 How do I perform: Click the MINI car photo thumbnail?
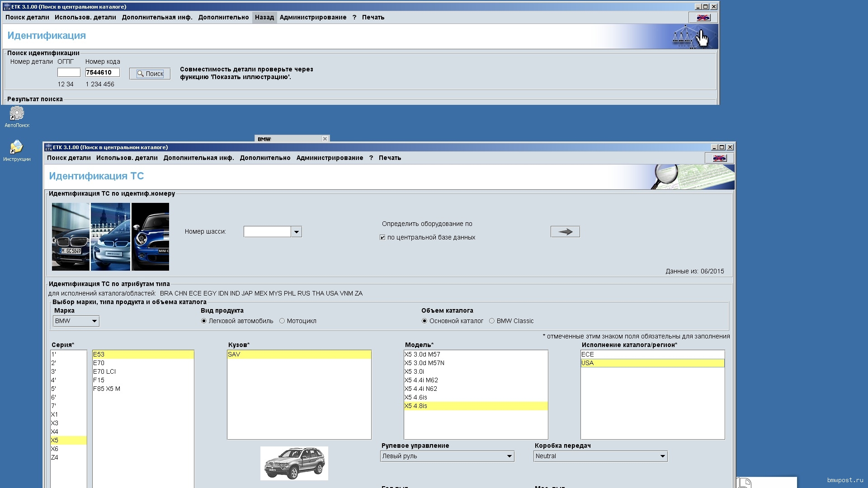click(x=150, y=237)
